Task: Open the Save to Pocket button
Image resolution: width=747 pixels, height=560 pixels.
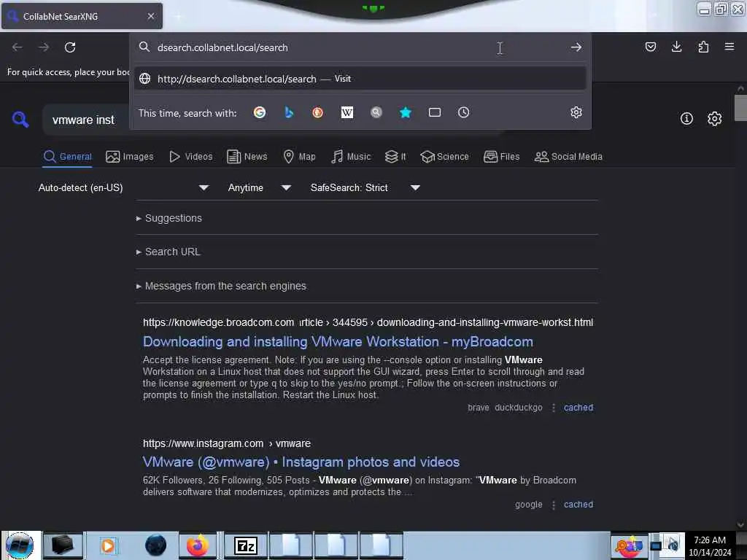Action: (x=650, y=47)
